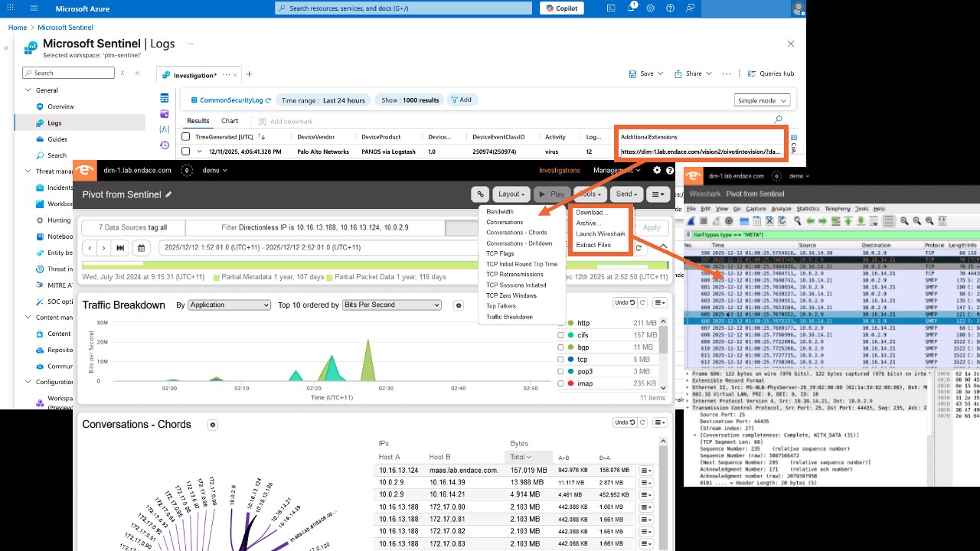The height and width of the screenshot is (551, 980).
Task: Skip to latest time with fast-forward icon
Action: (x=120, y=248)
